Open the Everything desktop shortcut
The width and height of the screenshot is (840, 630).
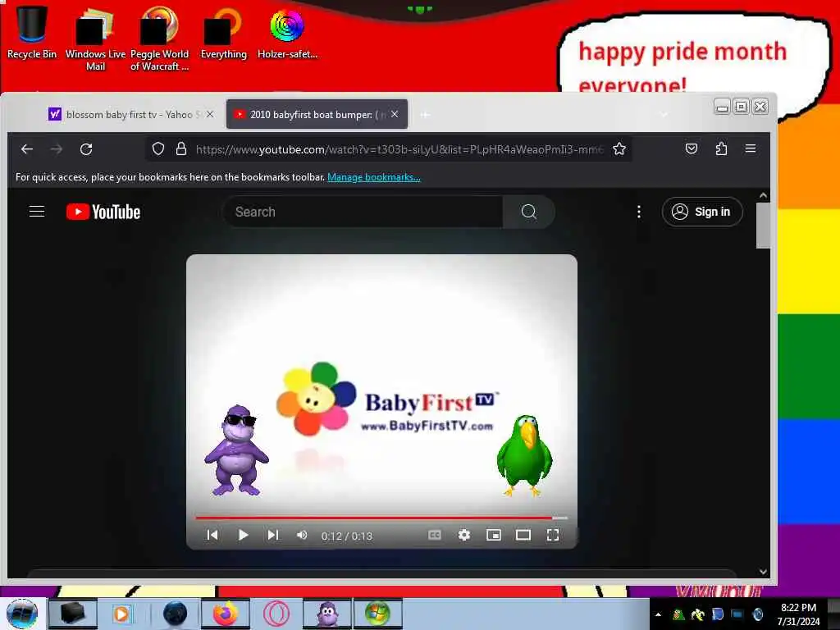coord(223,33)
